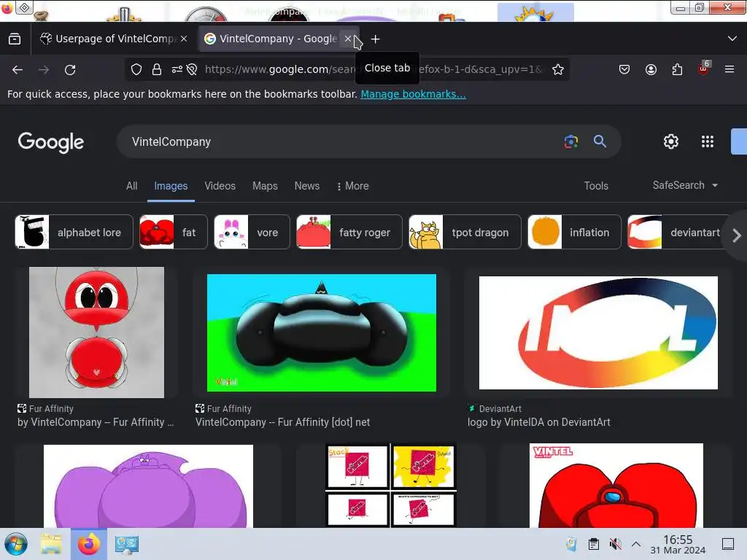Viewport: 747px width, 560px height.
Task: Select the Images results tab
Action: coord(171,186)
